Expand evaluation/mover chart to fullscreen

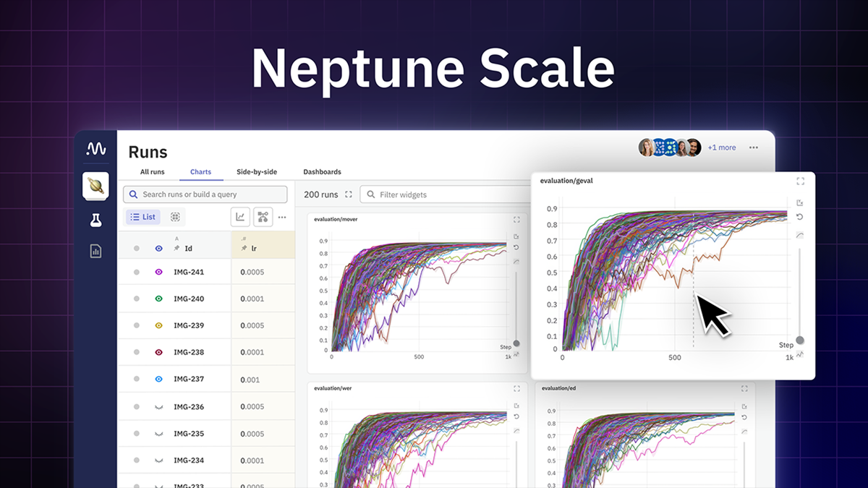click(x=516, y=219)
